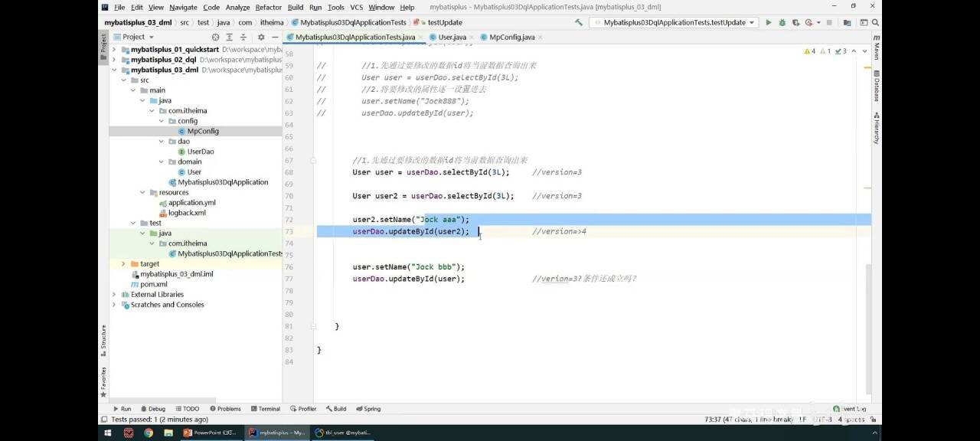The image size is (980, 441).
Task: Collapse the src folder
Action: (123, 80)
